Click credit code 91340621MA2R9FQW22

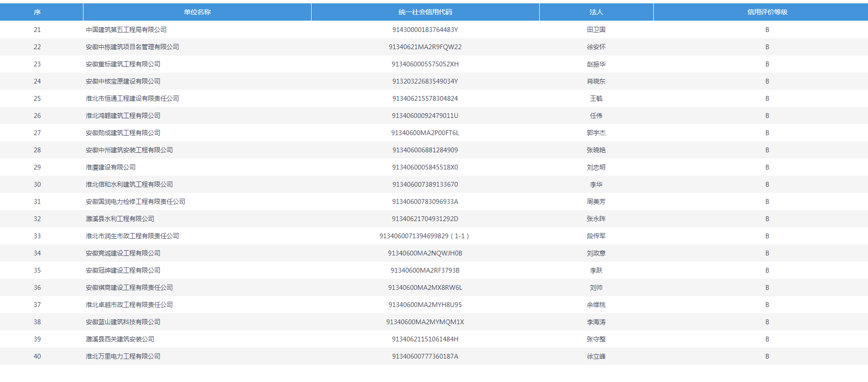(425, 47)
